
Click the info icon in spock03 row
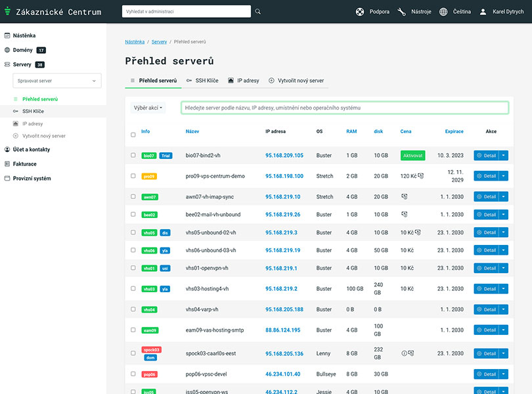tap(404, 353)
